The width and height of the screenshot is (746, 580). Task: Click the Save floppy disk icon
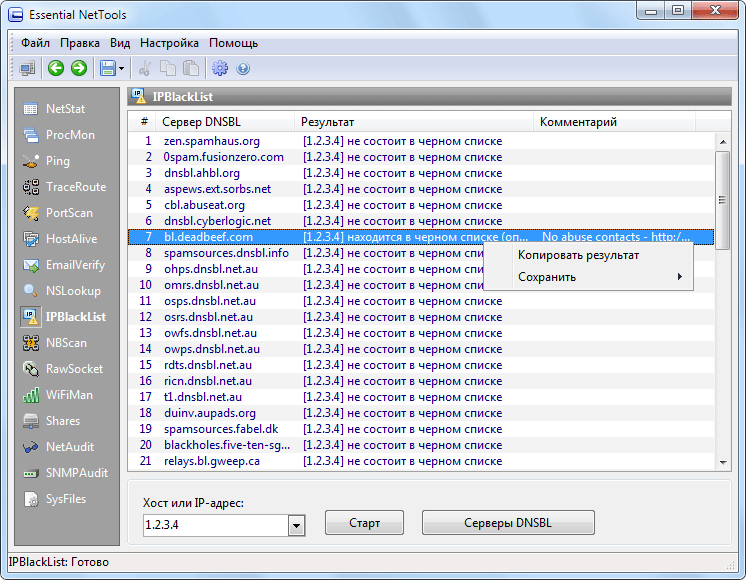click(x=108, y=69)
